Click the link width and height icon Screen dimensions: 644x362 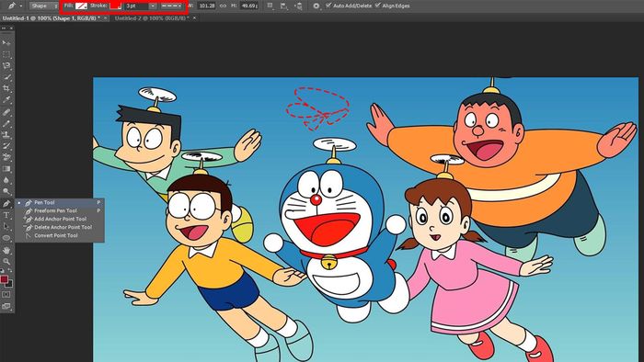pyautogui.click(x=223, y=6)
